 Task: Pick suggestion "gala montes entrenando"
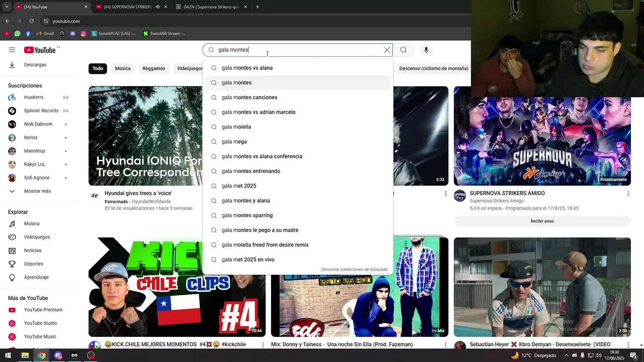coord(298,171)
